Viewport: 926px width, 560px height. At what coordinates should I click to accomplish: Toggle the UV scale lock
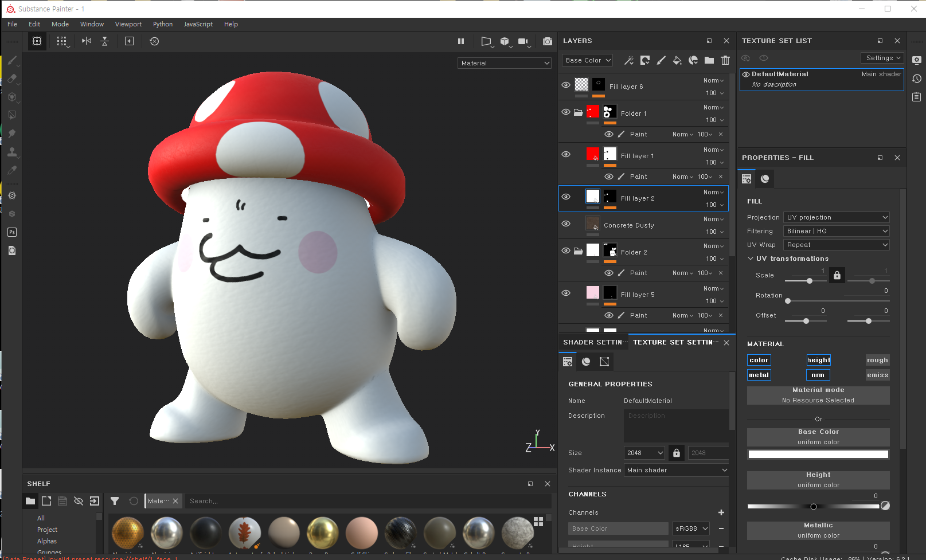[837, 276]
